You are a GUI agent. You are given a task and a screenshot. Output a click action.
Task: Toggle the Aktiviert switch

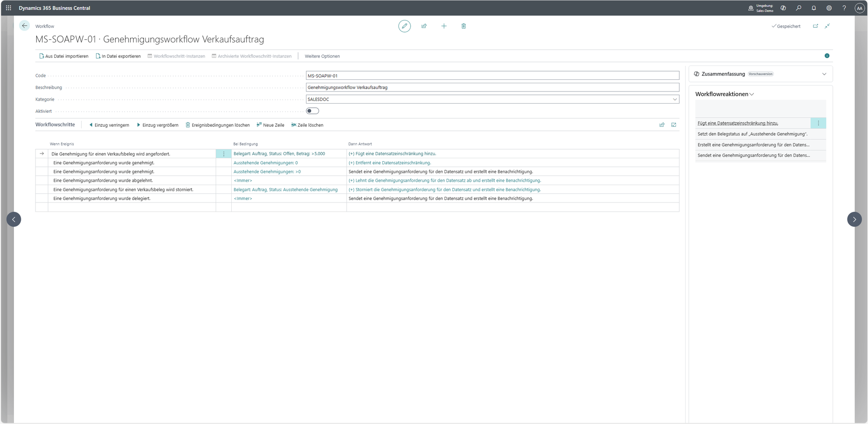(x=312, y=111)
